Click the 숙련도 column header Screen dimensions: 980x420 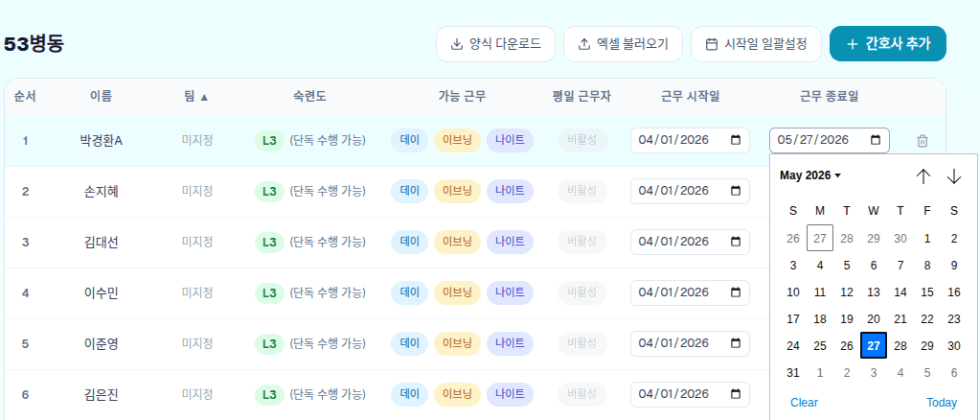point(309,97)
